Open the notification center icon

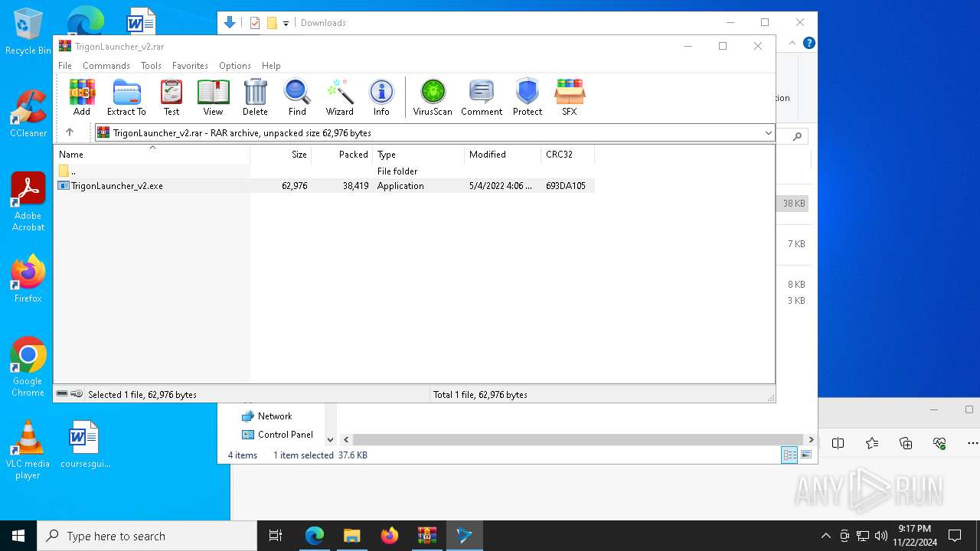pyautogui.click(x=955, y=536)
